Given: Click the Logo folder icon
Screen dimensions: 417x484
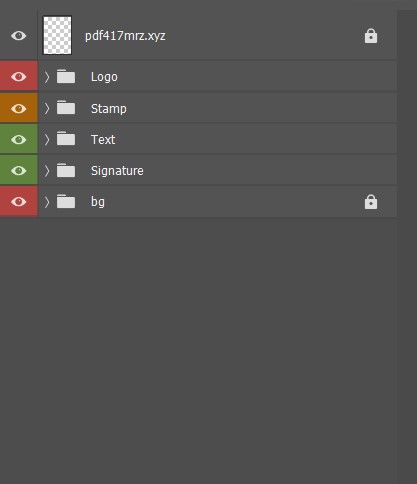Looking at the screenshot, I should point(66,76).
